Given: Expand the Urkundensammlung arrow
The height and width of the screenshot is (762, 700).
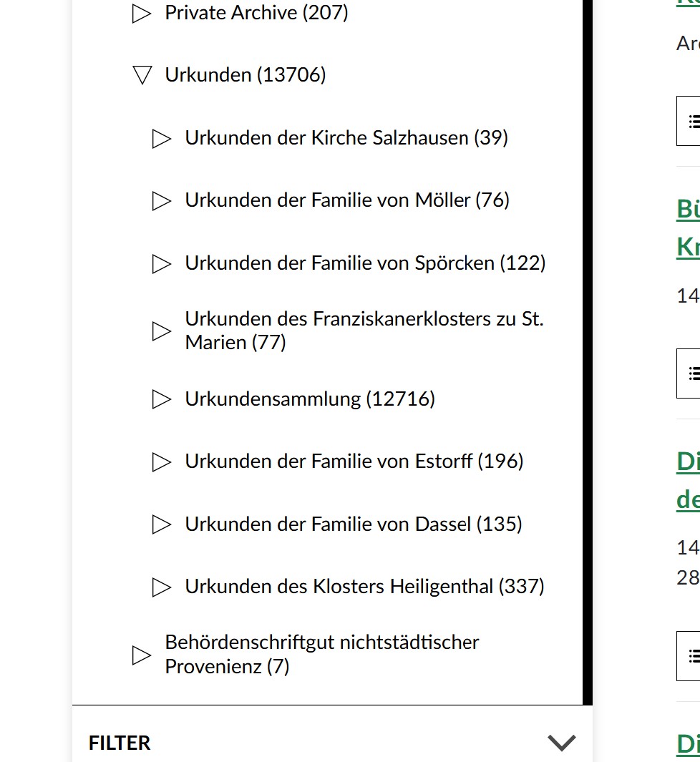Looking at the screenshot, I should coord(162,399).
